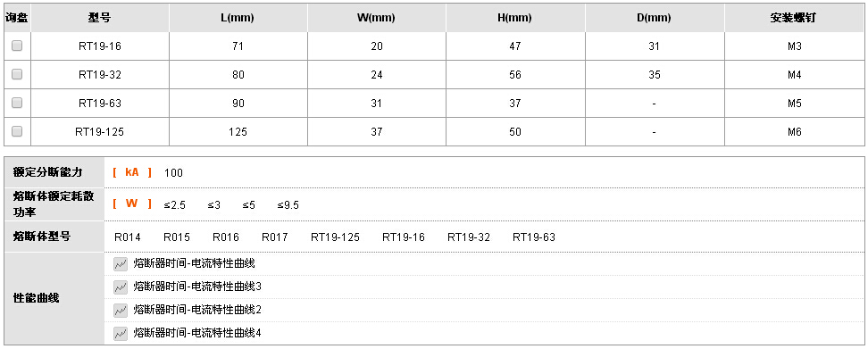Open chart icon beside 电流特性曲线4
Image resolution: width=868 pixels, height=349 pixels.
point(121,334)
